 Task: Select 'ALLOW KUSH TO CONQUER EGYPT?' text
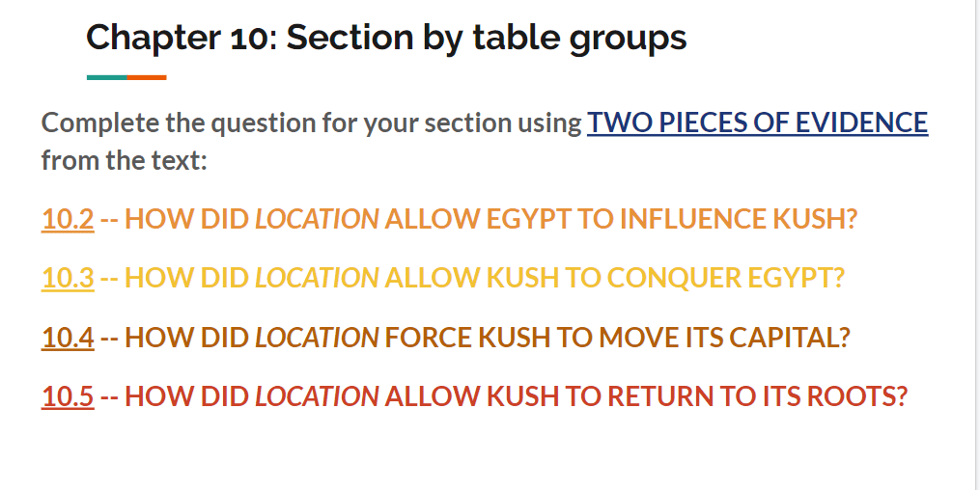click(614, 278)
